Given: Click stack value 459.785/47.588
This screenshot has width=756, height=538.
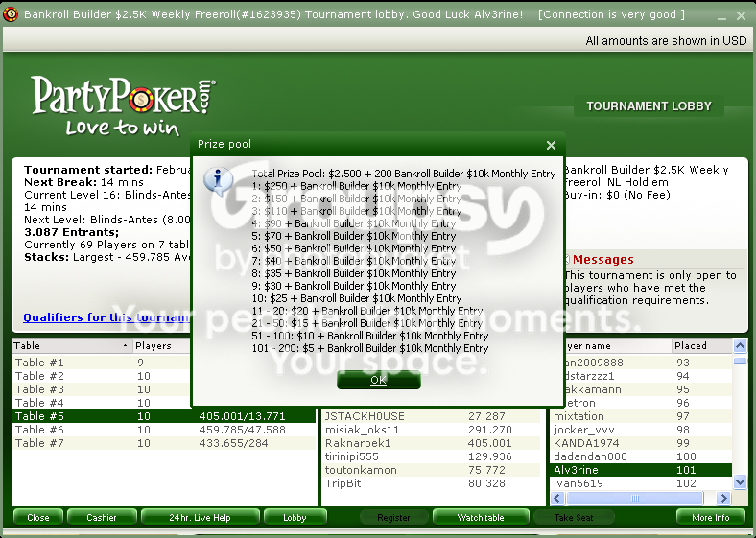Looking at the screenshot, I should tap(242, 430).
